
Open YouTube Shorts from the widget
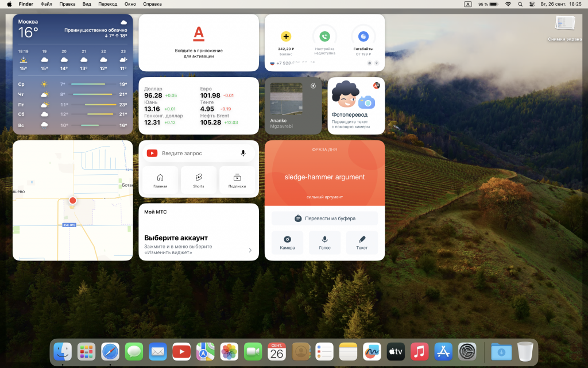pos(199,180)
